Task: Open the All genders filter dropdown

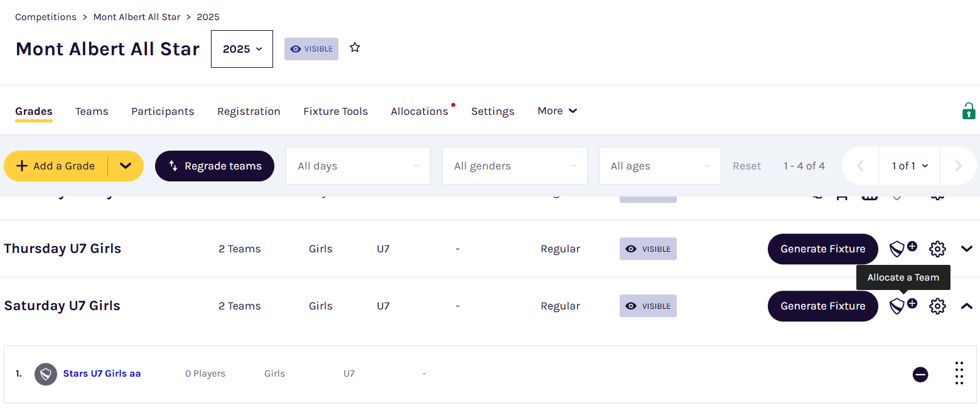Action: tap(515, 166)
